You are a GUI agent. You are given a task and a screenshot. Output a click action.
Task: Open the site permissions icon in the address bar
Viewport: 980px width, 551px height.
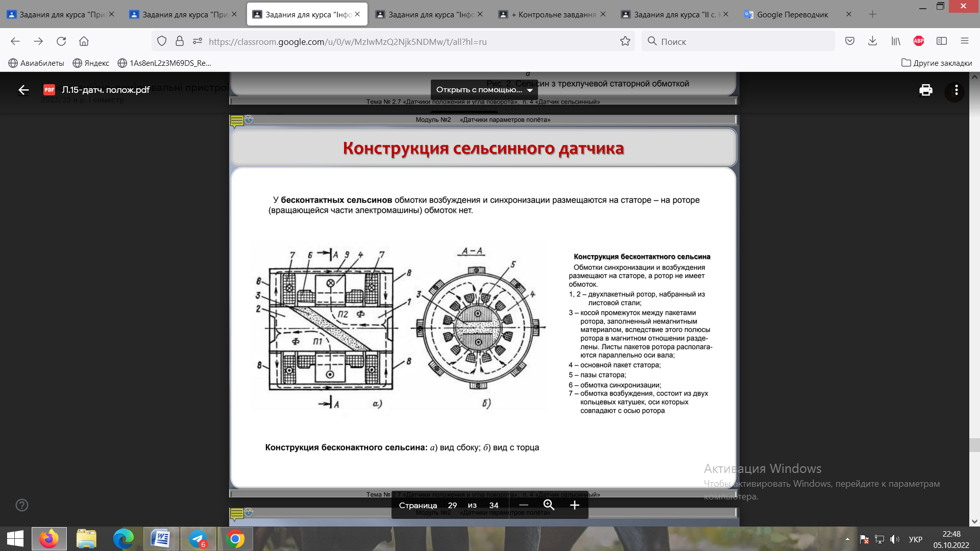click(x=197, y=41)
